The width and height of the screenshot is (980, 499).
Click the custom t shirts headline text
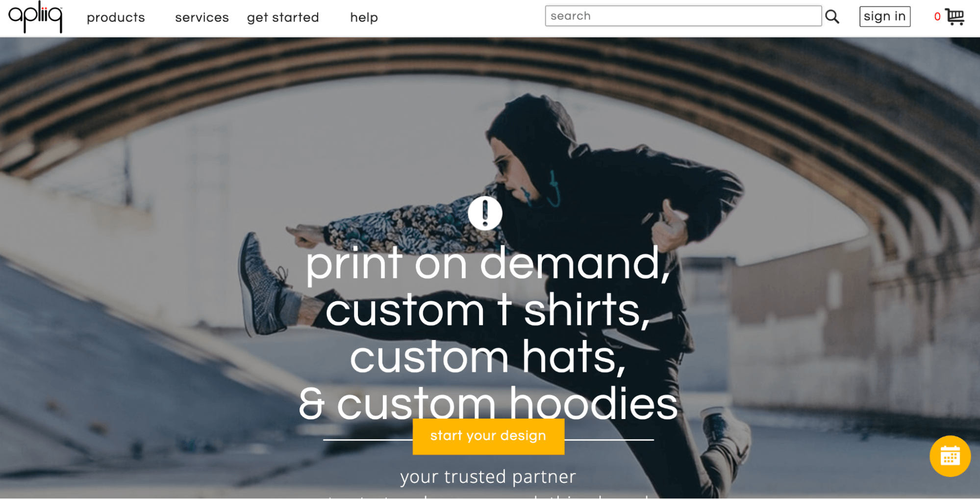(x=488, y=309)
